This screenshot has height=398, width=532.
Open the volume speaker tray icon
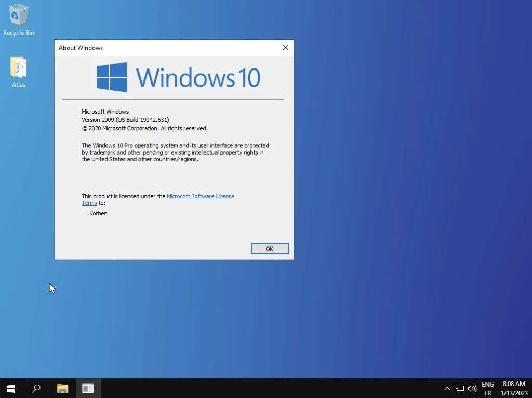click(x=472, y=389)
